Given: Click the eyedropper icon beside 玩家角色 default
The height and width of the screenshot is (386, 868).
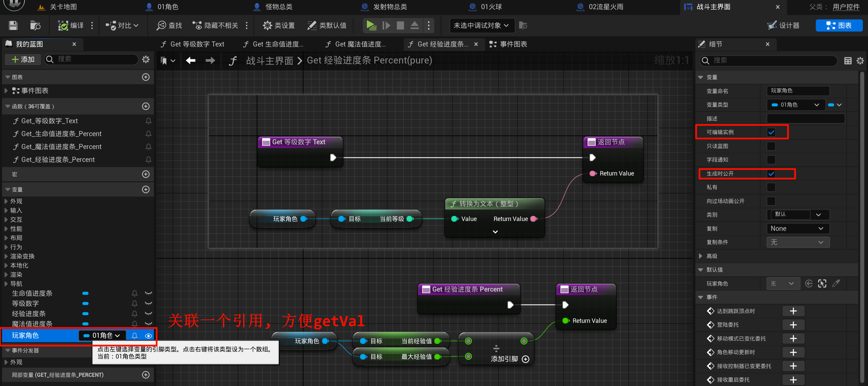Looking at the screenshot, I should pyautogui.click(x=836, y=283).
